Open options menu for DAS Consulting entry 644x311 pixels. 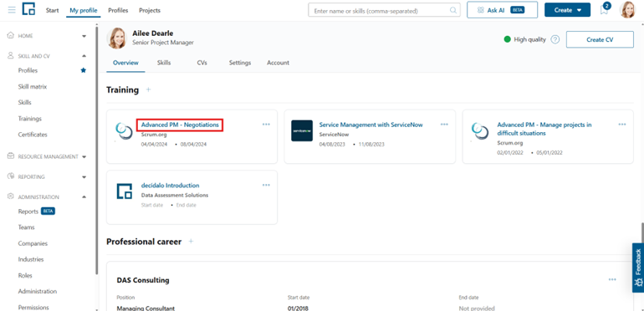click(x=612, y=279)
